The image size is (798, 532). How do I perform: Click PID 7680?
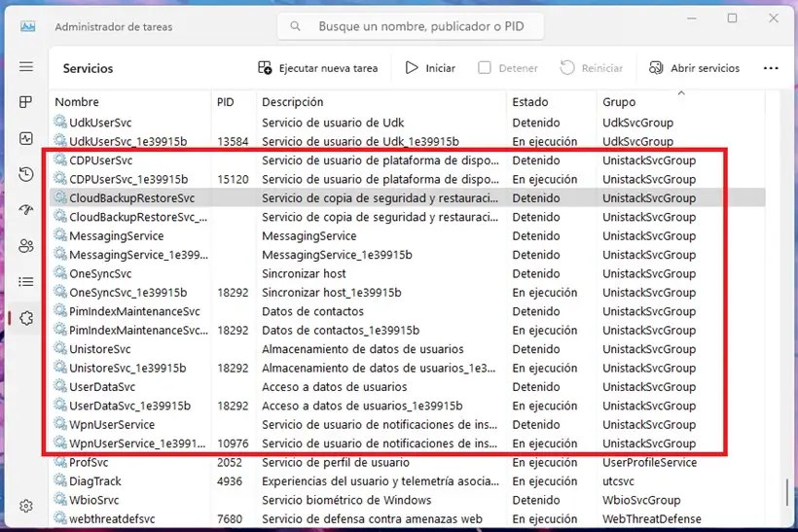(229, 518)
